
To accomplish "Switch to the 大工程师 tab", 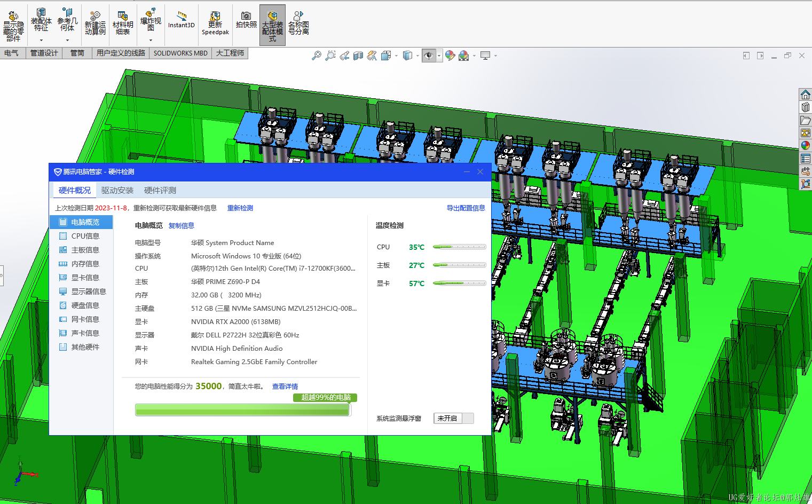I will pos(230,53).
